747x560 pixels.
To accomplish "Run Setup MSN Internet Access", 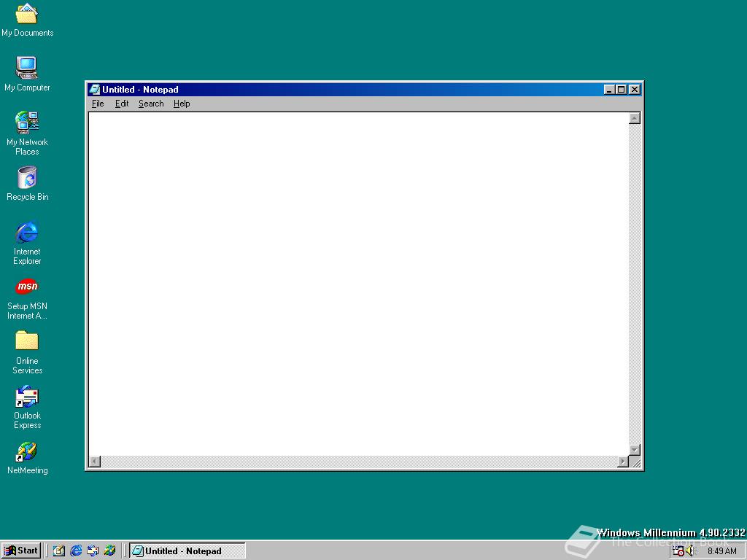I will click(27, 287).
